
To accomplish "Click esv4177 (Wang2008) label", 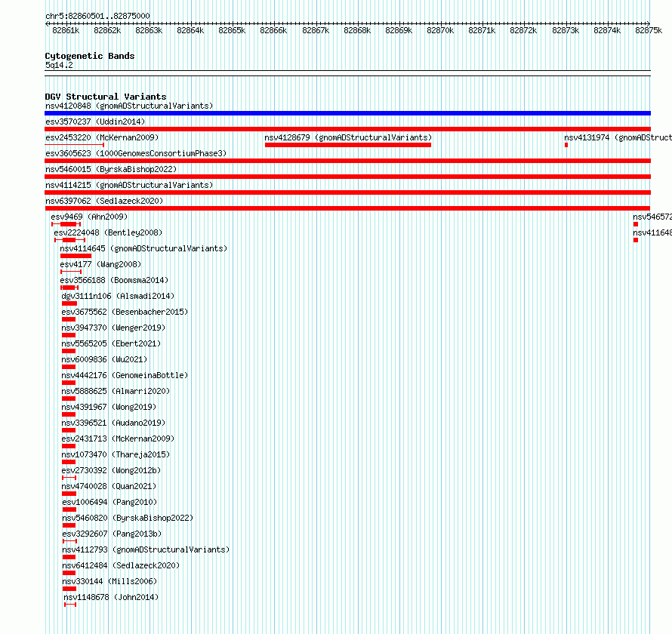I will 100,264.
